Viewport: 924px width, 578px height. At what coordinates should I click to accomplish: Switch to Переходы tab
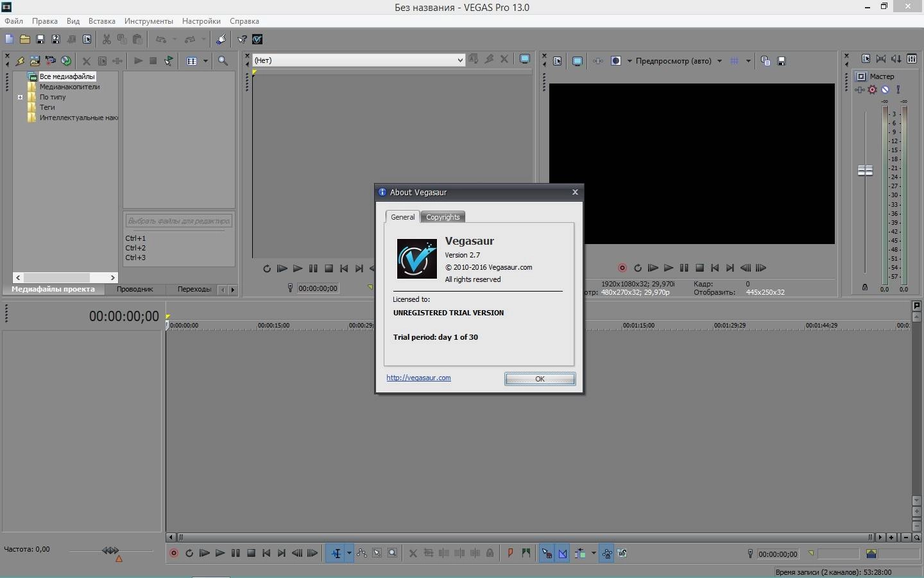point(194,289)
